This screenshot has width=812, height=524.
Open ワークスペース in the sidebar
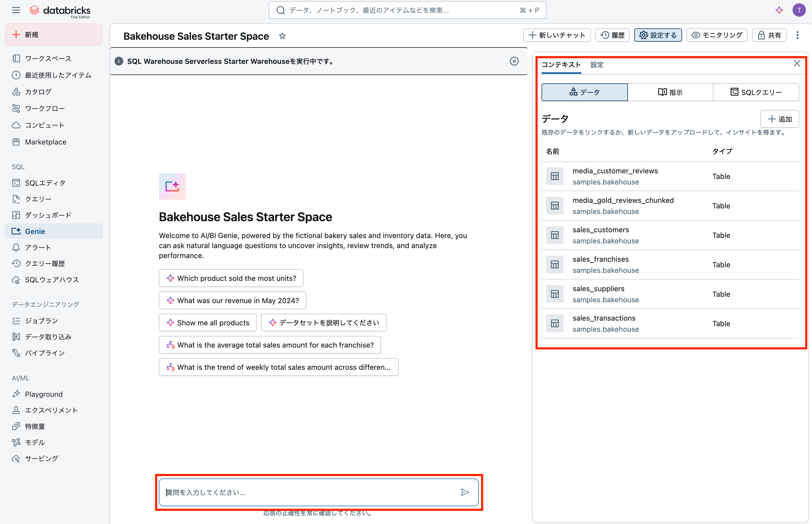click(x=54, y=59)
